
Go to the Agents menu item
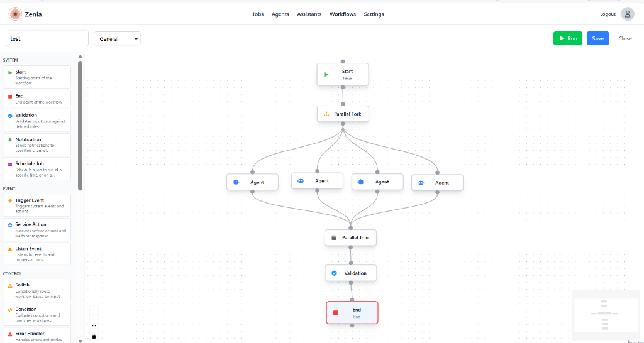pos(280,14)
